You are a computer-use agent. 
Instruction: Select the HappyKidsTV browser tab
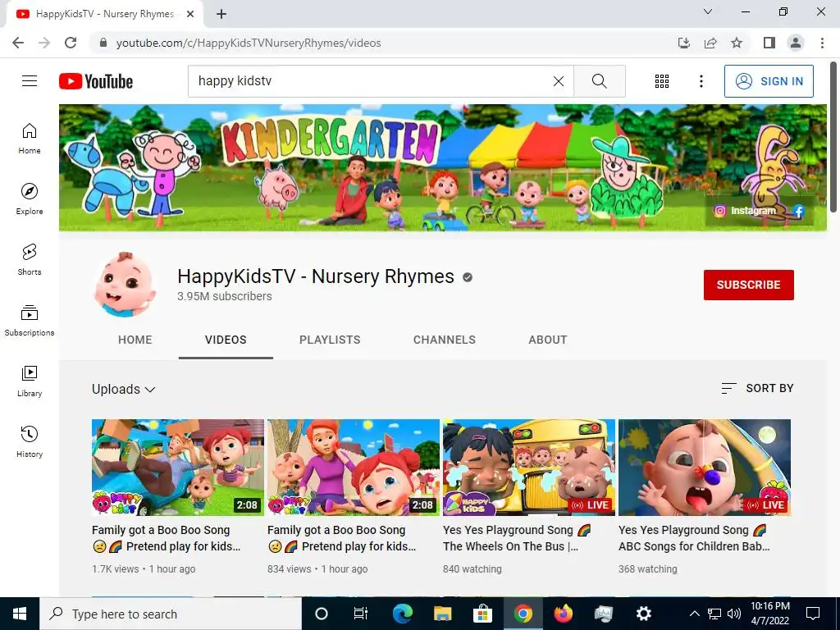coord(104,15)
